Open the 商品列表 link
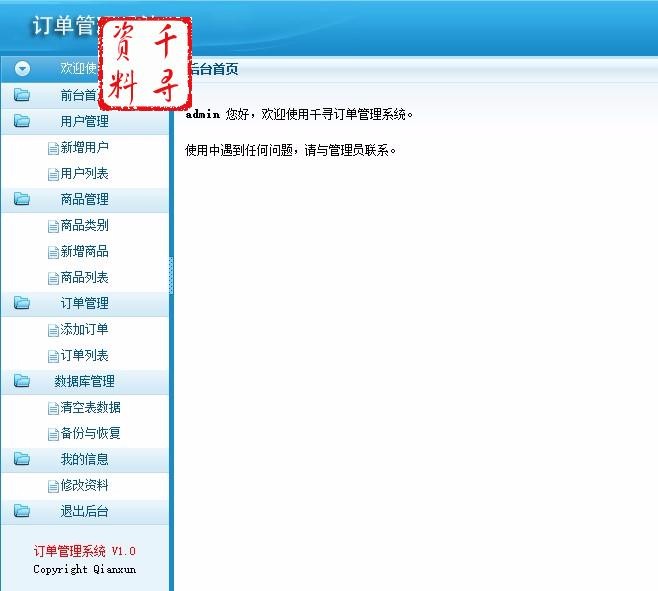 (84, 277)
